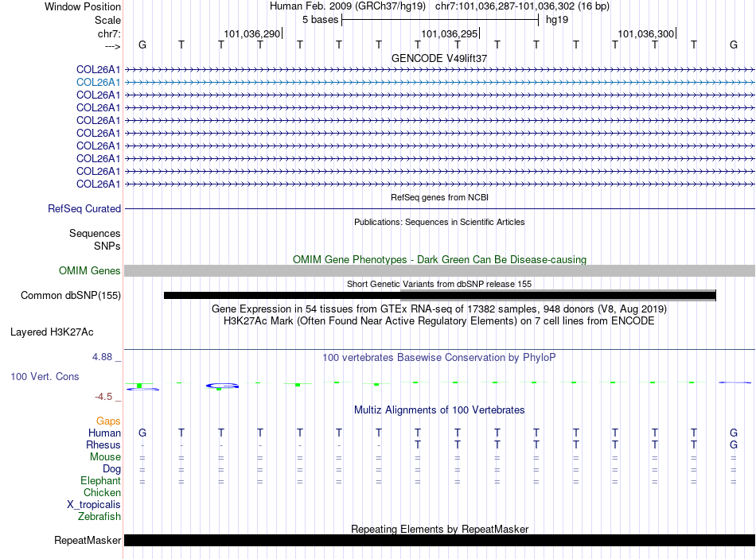Click the Scale label
The height and width of the screenshot is (559, 756).
point(107,20)
